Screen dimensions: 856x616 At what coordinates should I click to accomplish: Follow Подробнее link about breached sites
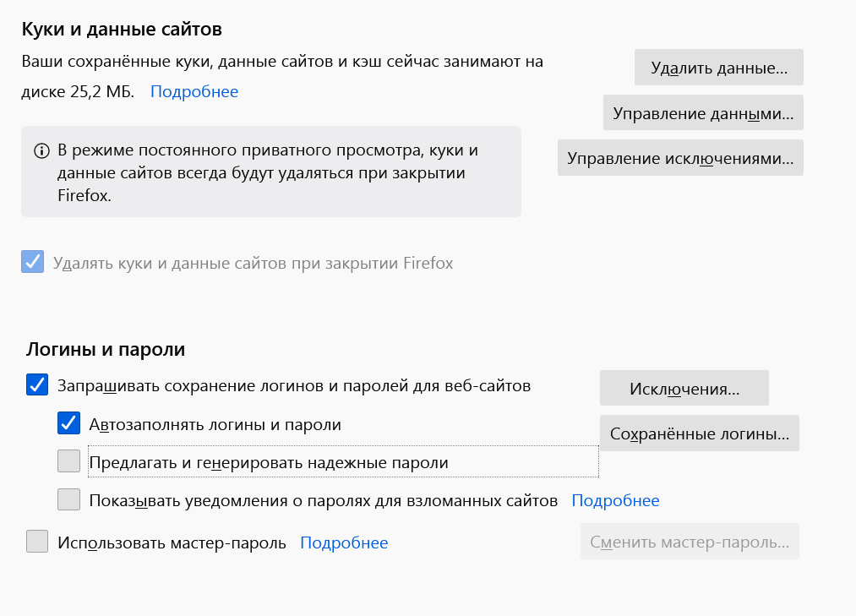615,500
